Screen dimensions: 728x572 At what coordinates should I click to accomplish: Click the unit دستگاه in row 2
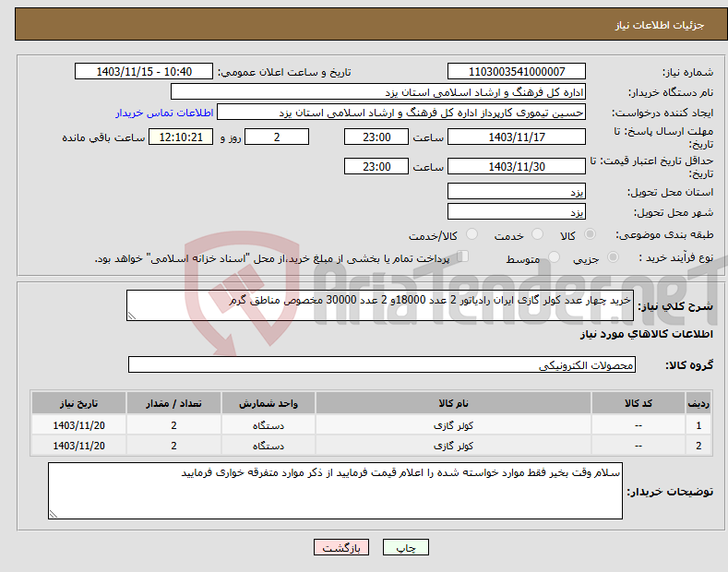[x=269, y=446]
